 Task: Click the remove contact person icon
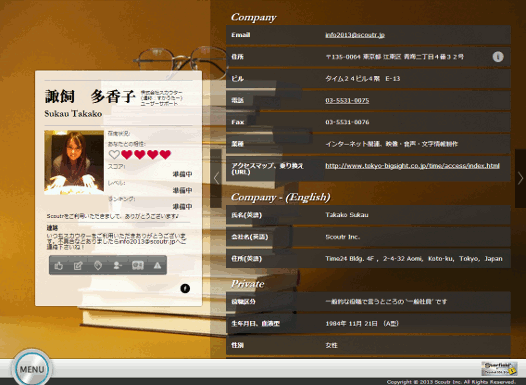pos(117,266)
